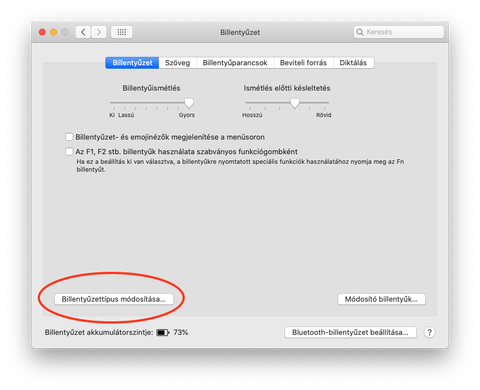
Task: Show all preferences via the grid icon
Action: (x=121, y=32)
